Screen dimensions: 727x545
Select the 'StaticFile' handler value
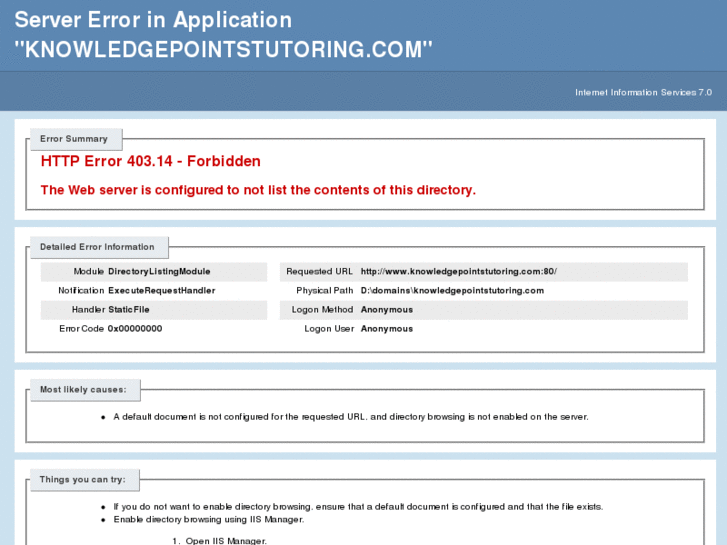point(128,309)
